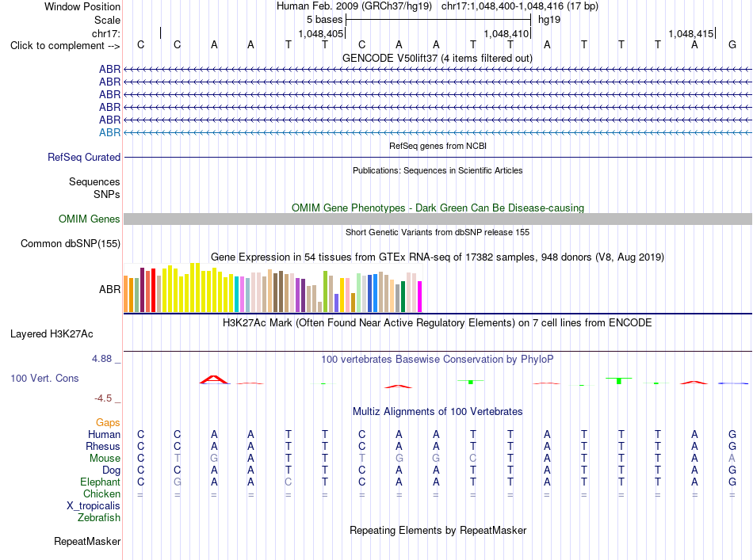753x560 pixels.
Task: Open 'Publications: Sequences in Scientific Articles' title
Action: 438,170
